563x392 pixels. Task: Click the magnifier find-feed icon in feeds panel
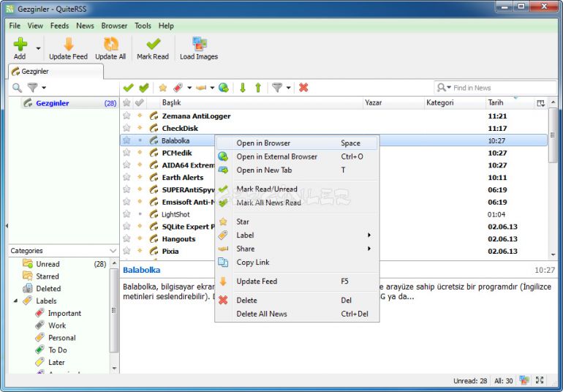(17, 87)
